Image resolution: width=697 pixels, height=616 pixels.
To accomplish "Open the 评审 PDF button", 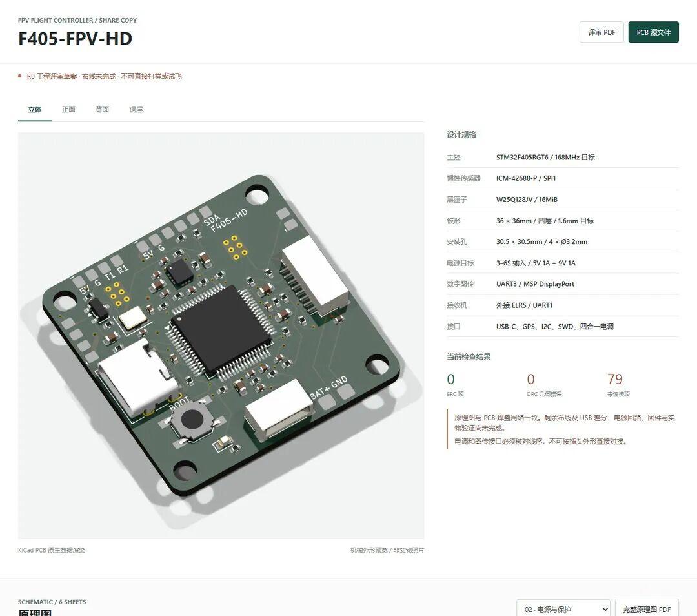I will [x=601, y=32].
